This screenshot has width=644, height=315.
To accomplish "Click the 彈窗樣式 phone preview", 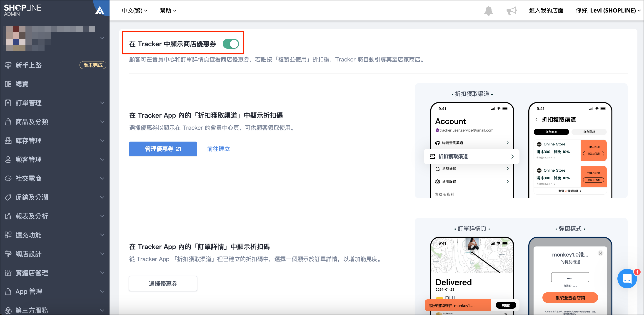I will (x=570, y=275).
